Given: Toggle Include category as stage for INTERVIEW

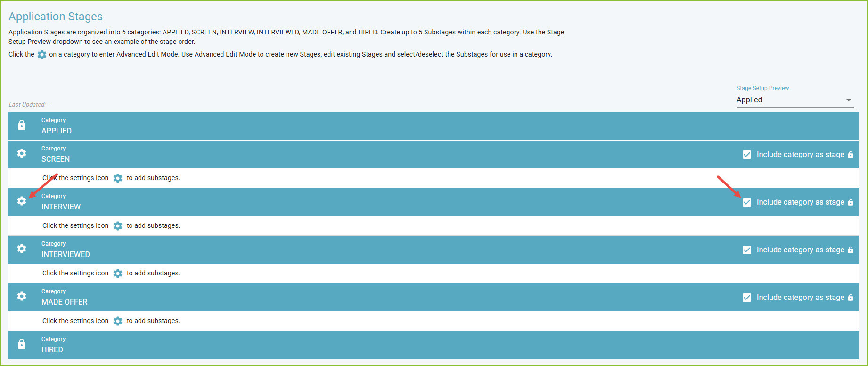Looking at the screenshot, I should [x=747, y=202].
